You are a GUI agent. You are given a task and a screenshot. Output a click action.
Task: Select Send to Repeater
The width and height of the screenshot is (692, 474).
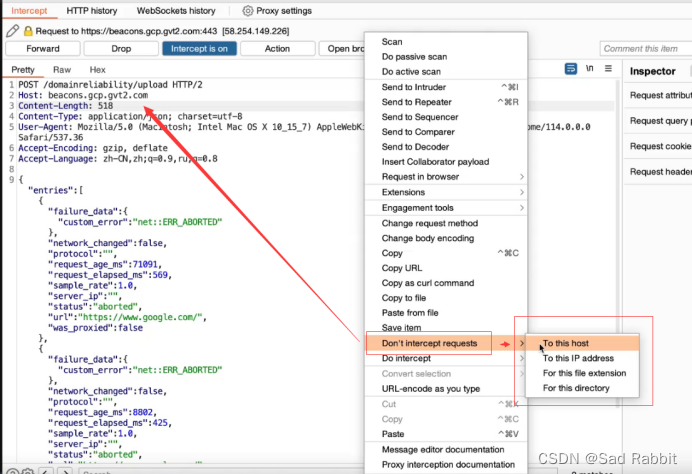pos(446,102)
